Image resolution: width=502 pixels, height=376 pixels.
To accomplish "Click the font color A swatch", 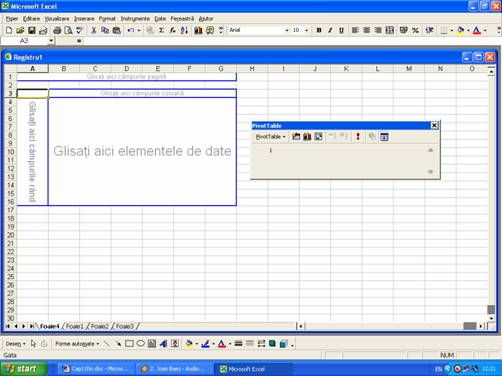I will [477, 30].
